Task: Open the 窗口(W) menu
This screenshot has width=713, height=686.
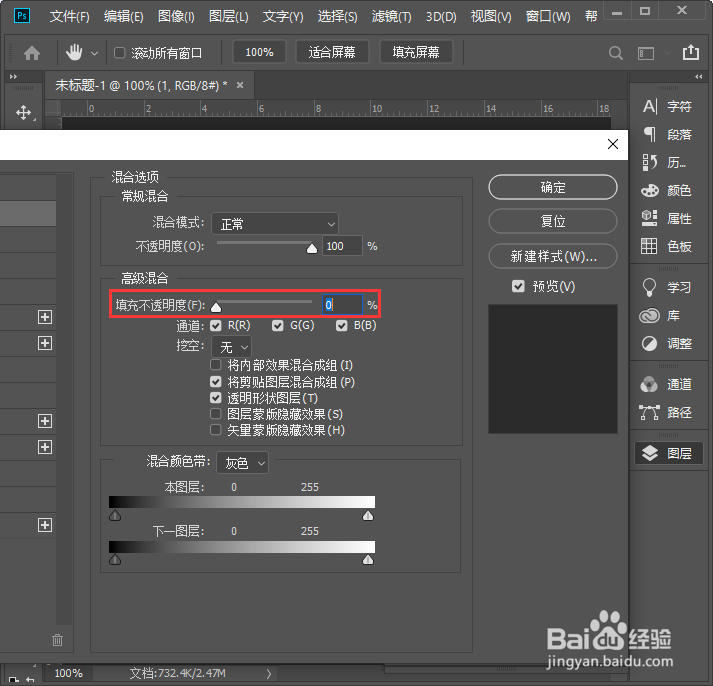Action: [548, 17]
